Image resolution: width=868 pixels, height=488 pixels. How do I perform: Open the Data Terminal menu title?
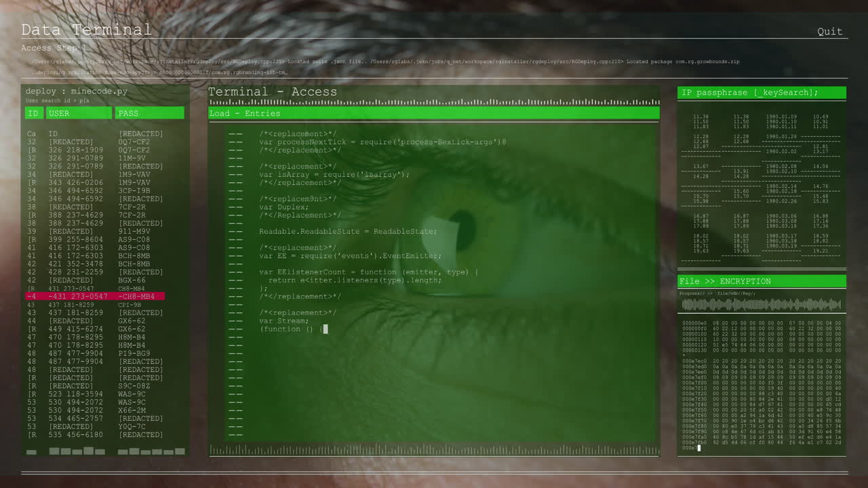click(85, 30)
